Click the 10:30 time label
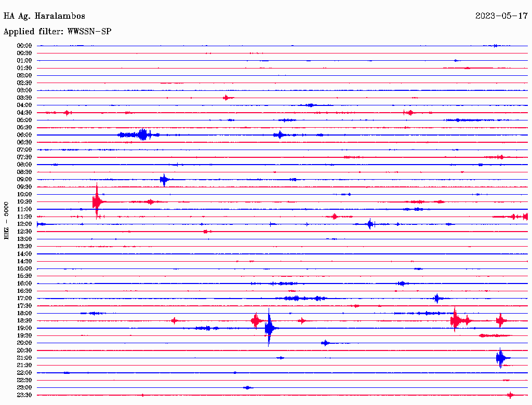 (x=24, y=202)
